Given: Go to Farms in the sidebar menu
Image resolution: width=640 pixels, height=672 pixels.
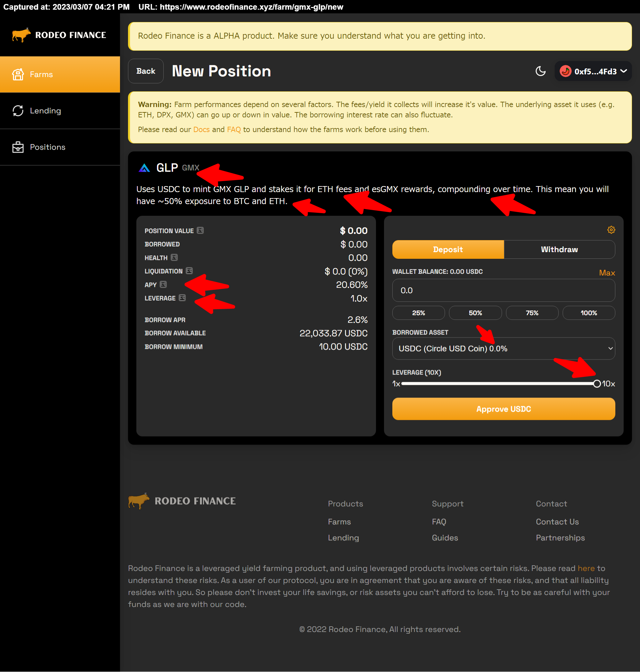Looking at the screenshot, I should 60,74.
